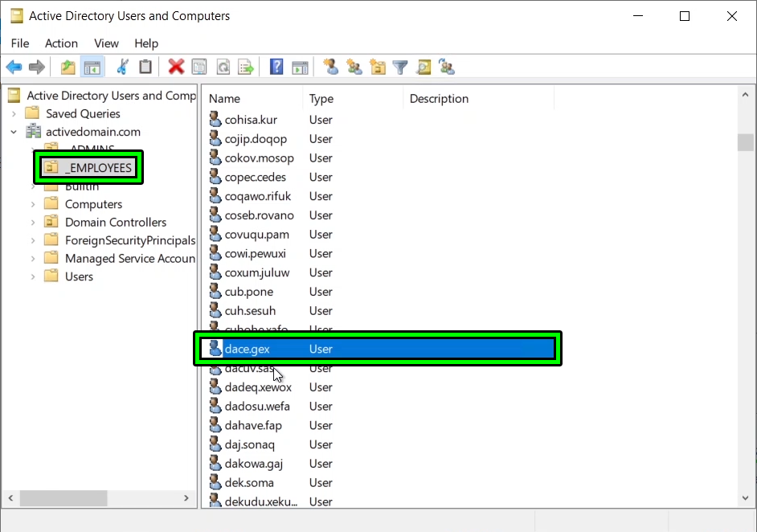
Task: Open Help using the toolbar icon
Action: point(276,67)
